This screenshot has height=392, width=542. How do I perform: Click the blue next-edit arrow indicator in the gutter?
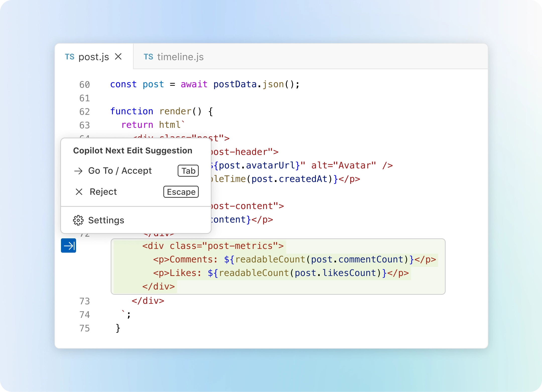pos(68,246)
